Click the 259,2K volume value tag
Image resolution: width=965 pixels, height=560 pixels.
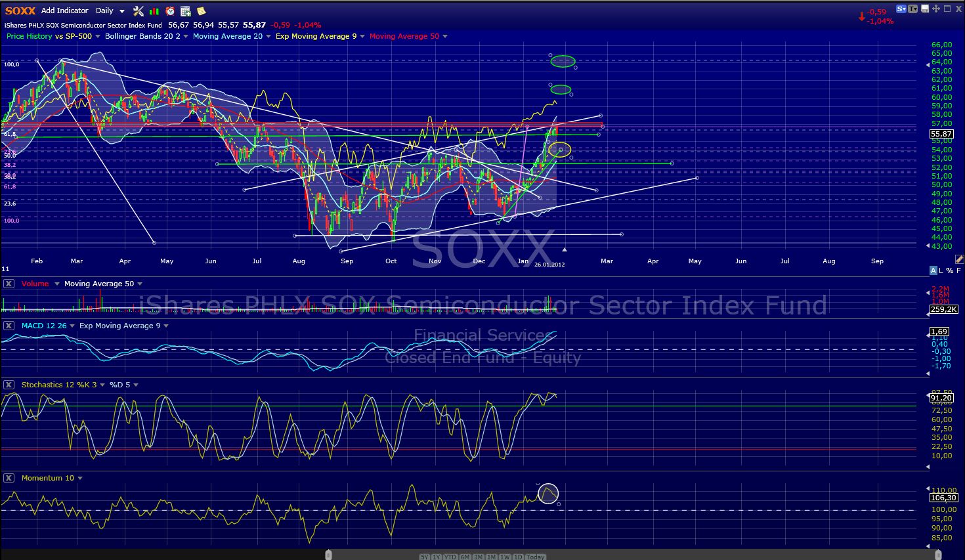pyautogui.click(x=943, y=309)
